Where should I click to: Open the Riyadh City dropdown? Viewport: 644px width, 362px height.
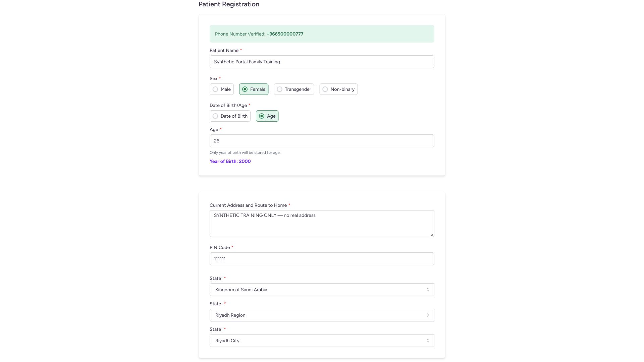click(x=322, y=341)
